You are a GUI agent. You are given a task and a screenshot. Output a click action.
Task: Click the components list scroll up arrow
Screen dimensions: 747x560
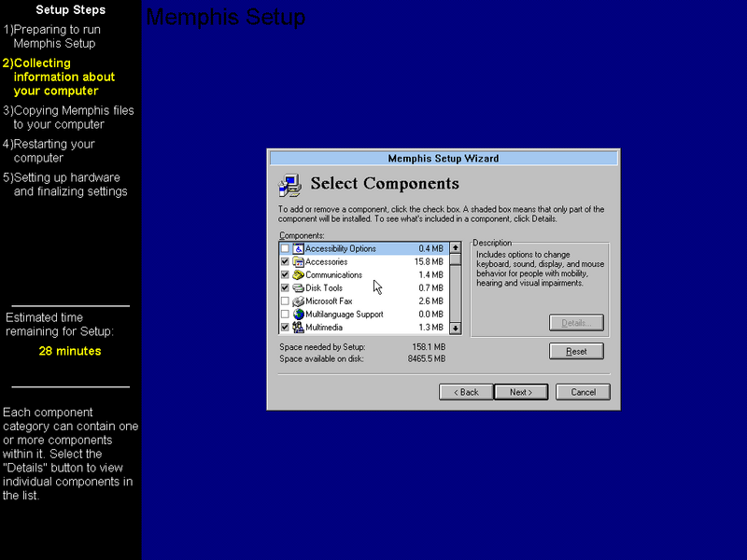[x=456, y=247]
